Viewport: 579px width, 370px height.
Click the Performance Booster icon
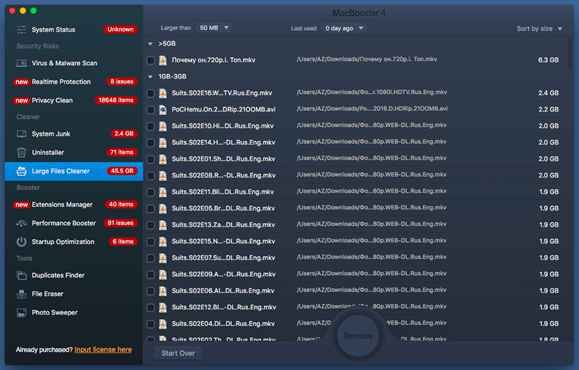point(21,223)
